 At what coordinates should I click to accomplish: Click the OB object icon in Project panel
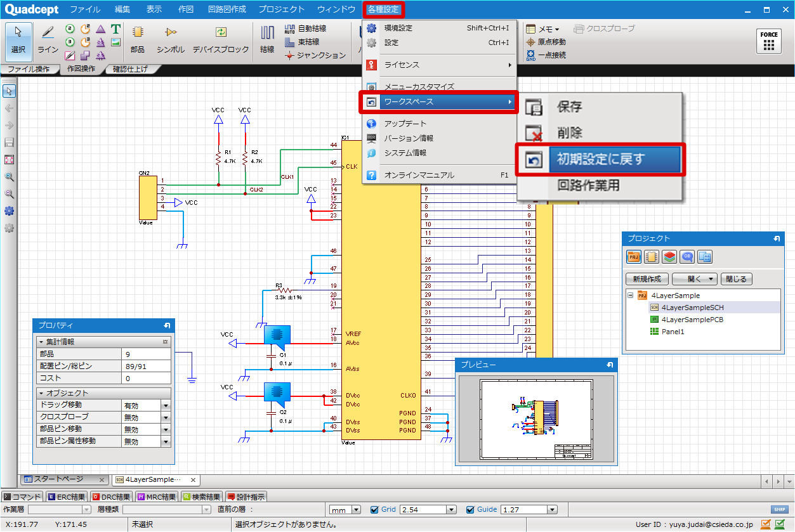(x=687, y=257)
